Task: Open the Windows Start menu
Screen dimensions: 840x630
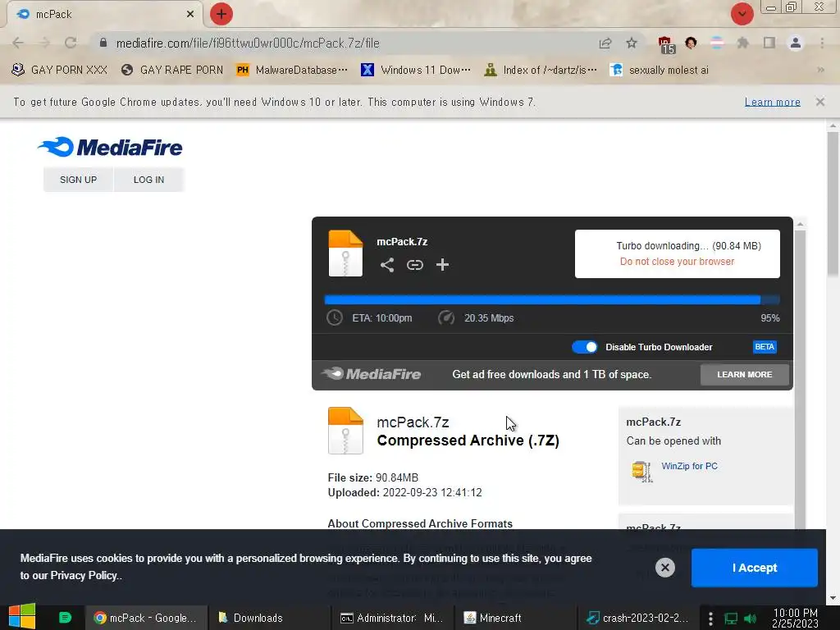Action: (x=22, y=617)
